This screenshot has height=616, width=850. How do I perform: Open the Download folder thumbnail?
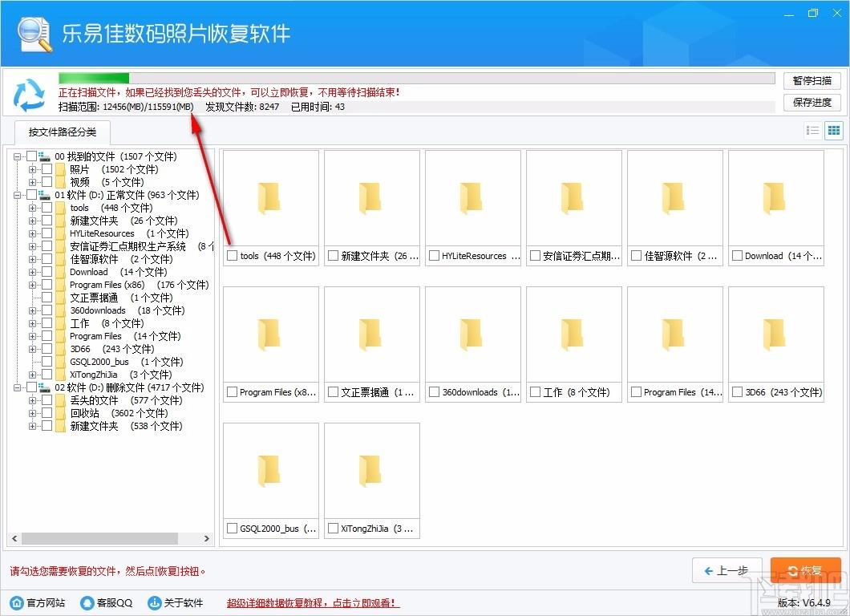[x=775, y=197]
